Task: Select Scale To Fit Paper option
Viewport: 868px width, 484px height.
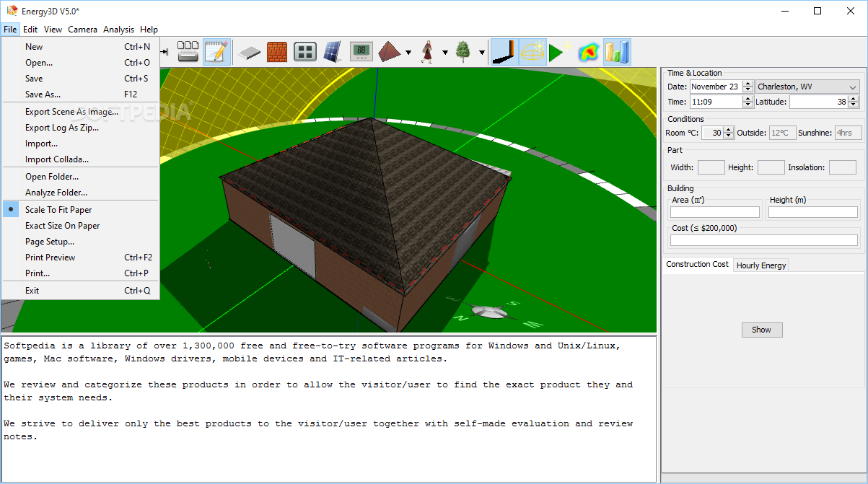Action: tap(80, 210)
